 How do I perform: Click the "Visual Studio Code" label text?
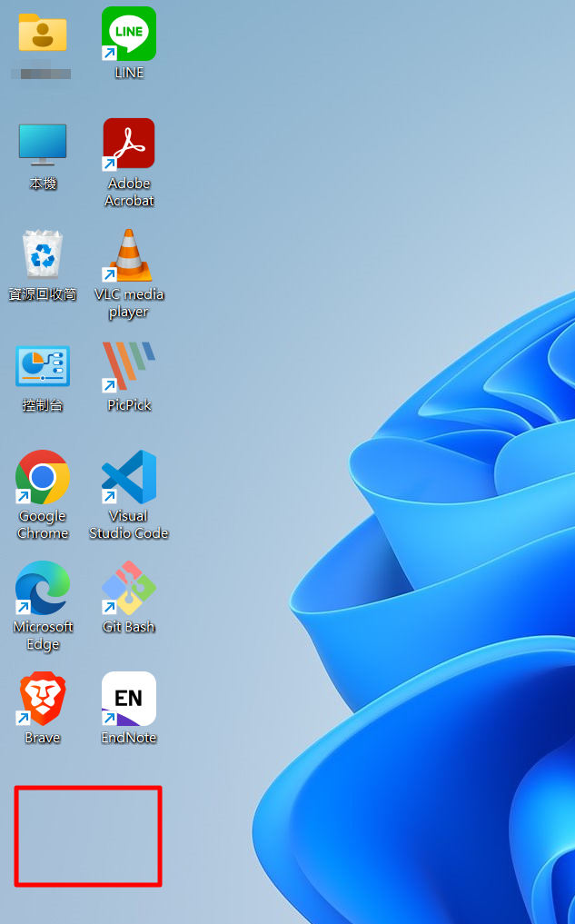tap(129, 524)
